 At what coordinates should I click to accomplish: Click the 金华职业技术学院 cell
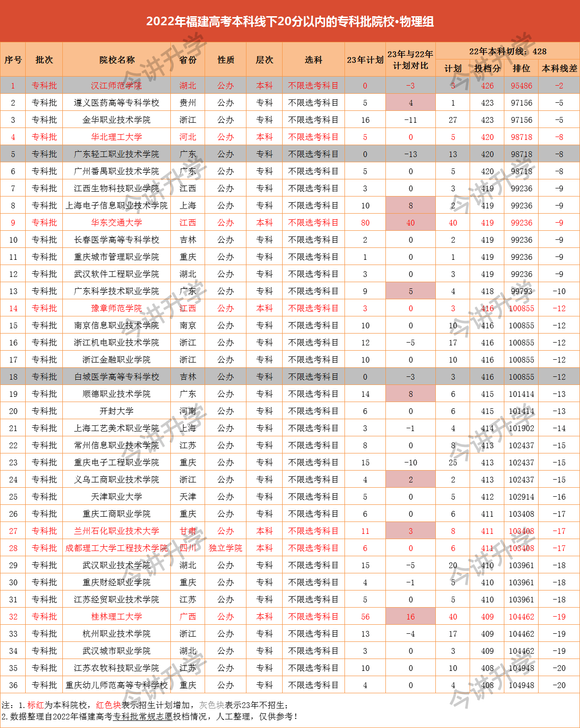coord(117,120)
